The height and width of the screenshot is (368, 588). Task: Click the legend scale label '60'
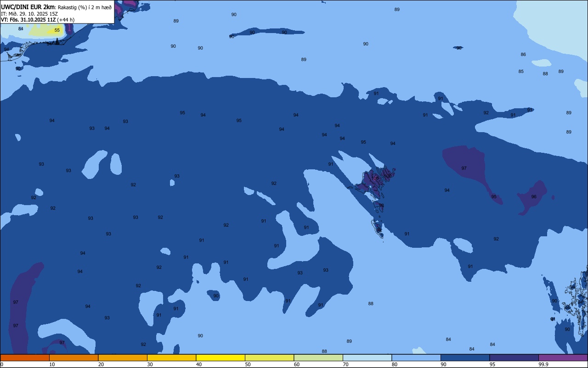(x=297, y=364)
